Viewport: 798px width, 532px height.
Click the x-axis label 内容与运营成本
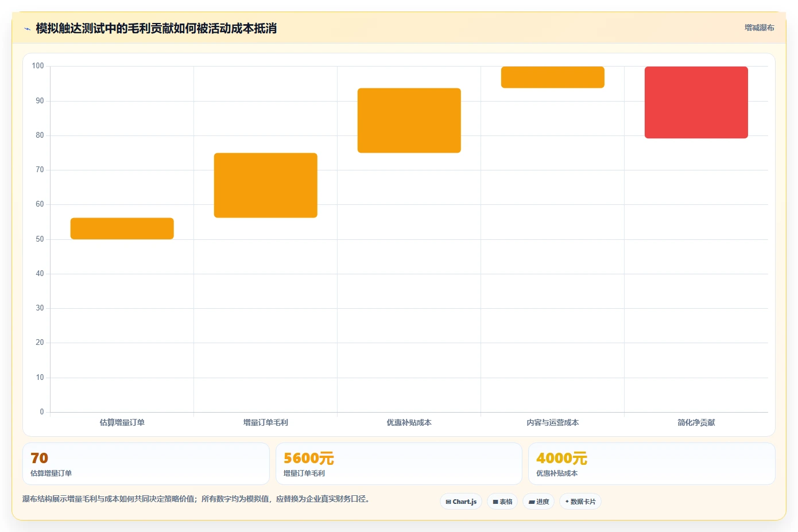point(553,422)
